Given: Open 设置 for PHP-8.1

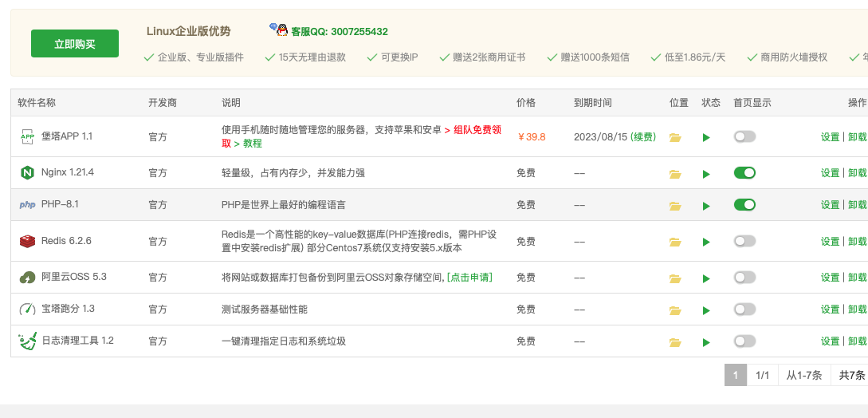Looking at the screenshot, I should point(830,205).
